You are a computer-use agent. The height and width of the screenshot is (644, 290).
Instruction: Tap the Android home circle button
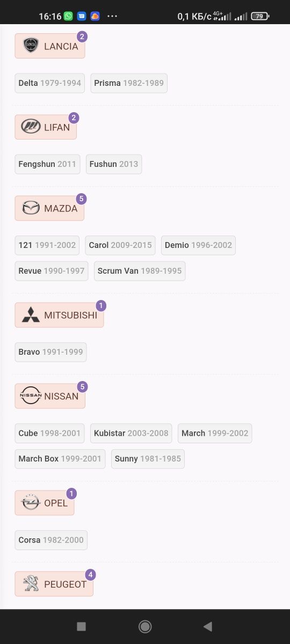pyautogui.click(x=144, y=626)
